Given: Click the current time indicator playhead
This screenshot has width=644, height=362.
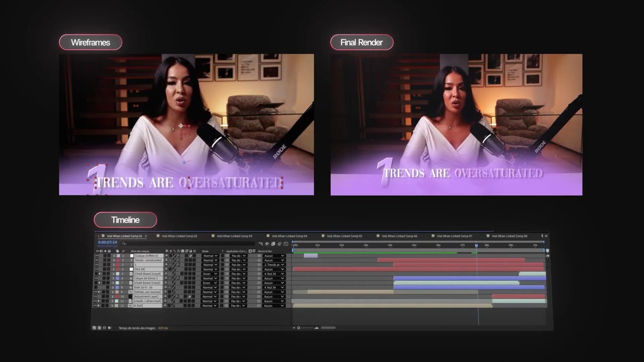Looking at the screenshot, I should coord(476,245).
